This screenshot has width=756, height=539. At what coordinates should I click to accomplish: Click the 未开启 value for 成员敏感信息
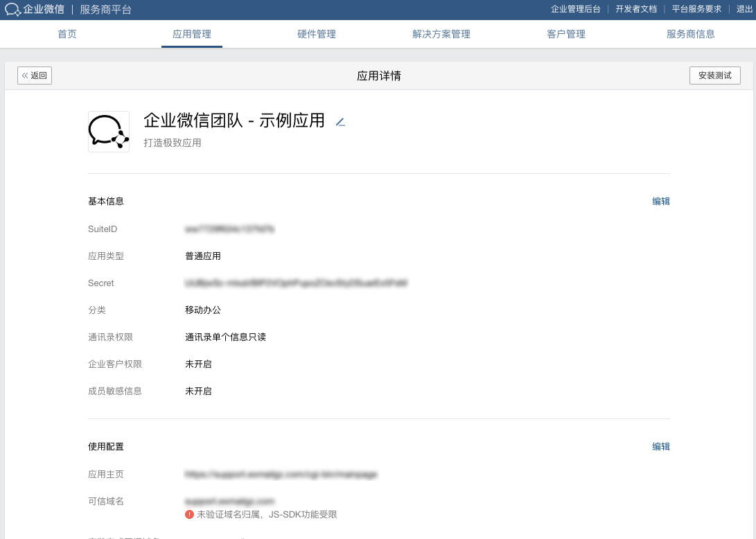pos(199,391)
